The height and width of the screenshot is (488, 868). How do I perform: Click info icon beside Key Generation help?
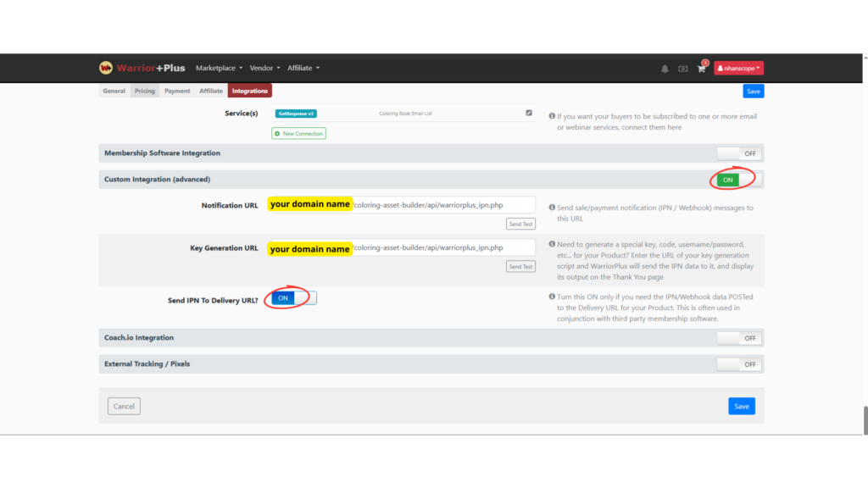coord(552,244)
